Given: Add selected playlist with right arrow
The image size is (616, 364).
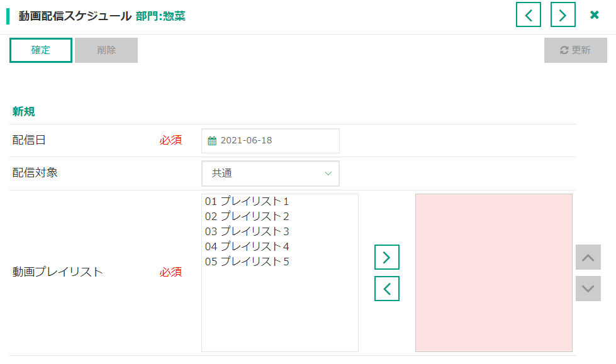Looking at the screenshot, I should point(387,257).
